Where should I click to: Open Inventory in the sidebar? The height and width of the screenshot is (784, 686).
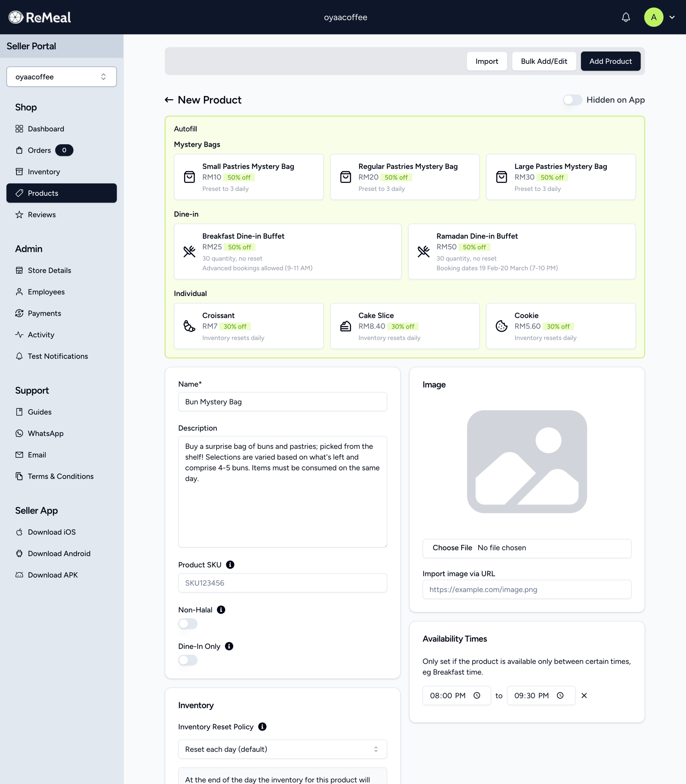[x=44, y=172]
